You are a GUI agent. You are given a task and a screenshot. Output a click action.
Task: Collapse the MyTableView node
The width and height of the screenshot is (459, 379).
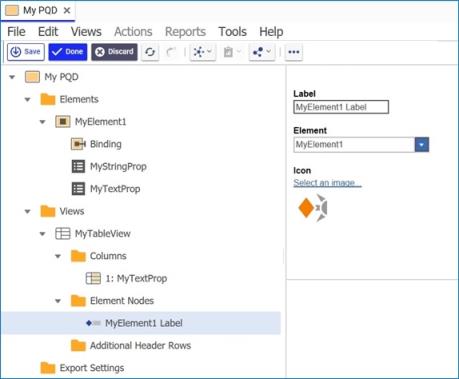click(43, 234)
